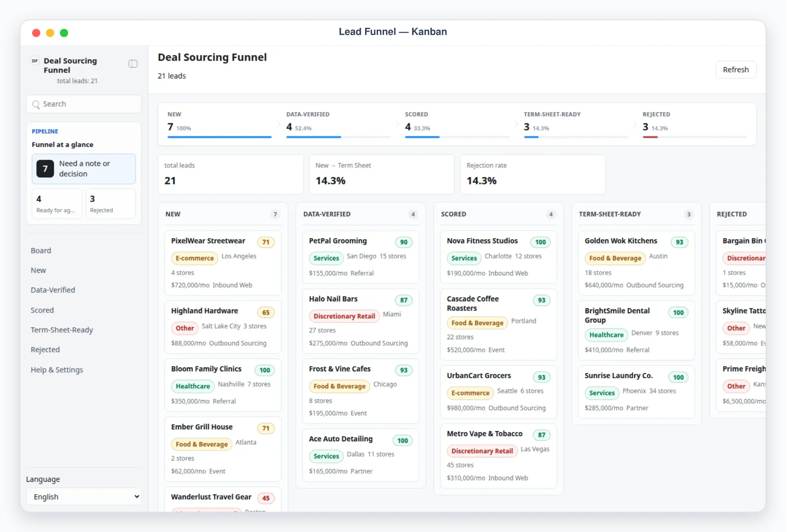
Task: Focus the Search input field
Action: (x=84, y=104)
